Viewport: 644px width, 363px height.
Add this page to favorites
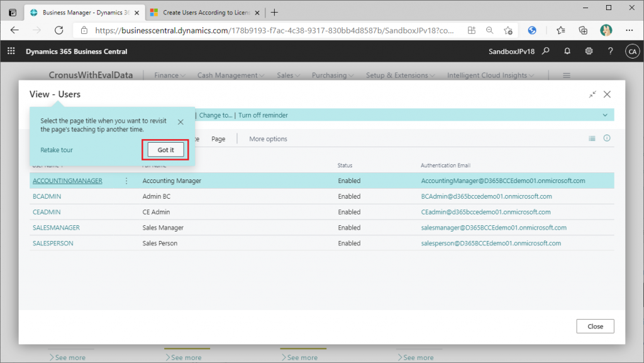click(508, 30)
